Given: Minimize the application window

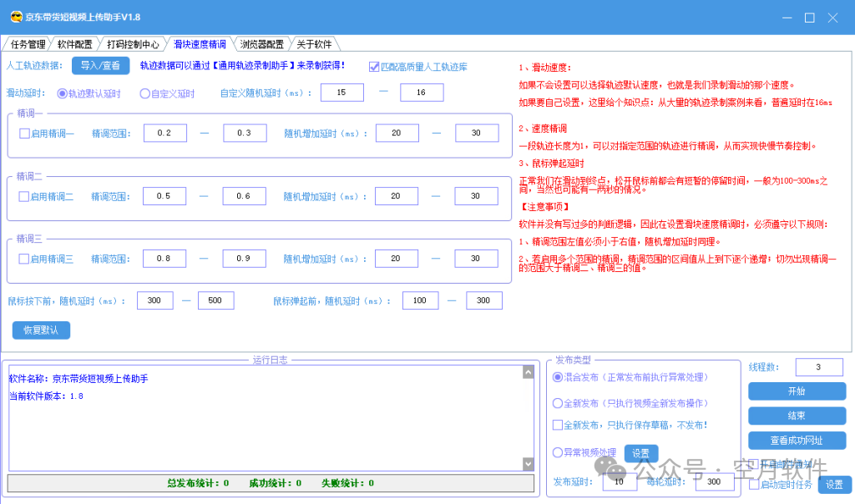Looking at the screenshot, I should [x=787, y=18].
